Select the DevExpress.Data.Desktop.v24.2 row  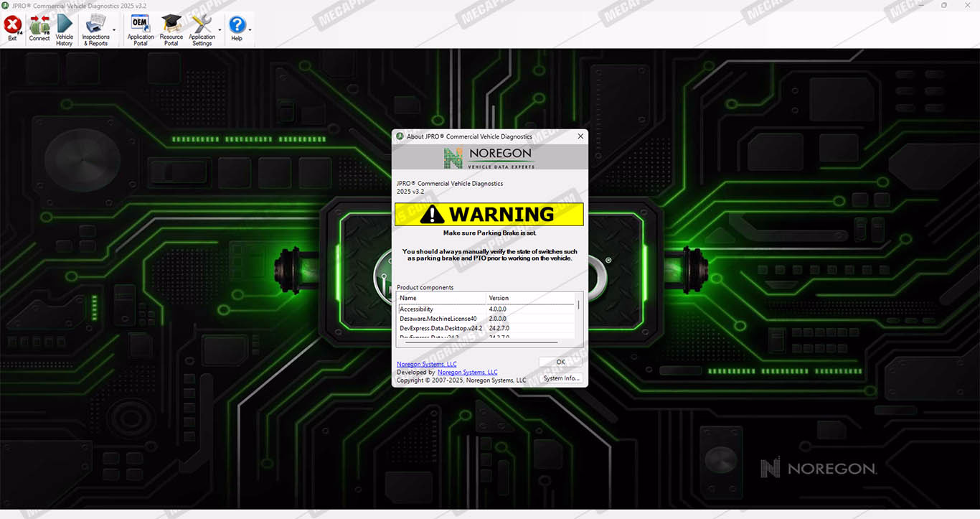click(x=486, y=328)
